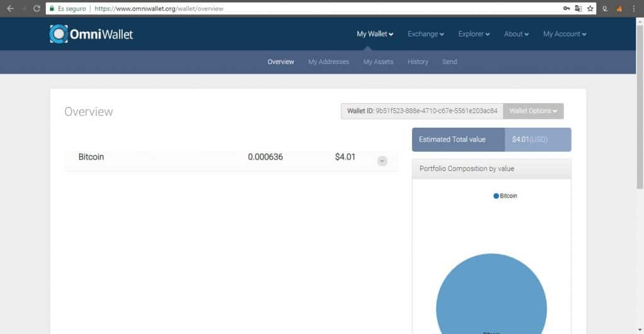Click the Bitcoin asset name
The width and height of the screenshot is (644, 334).
pos(91,157)
